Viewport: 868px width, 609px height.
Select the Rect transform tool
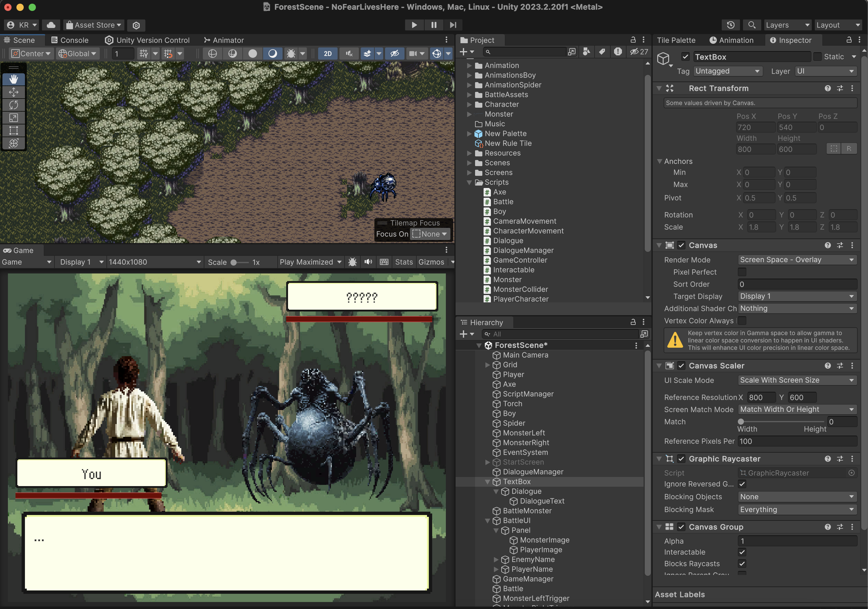coord(14,130)
